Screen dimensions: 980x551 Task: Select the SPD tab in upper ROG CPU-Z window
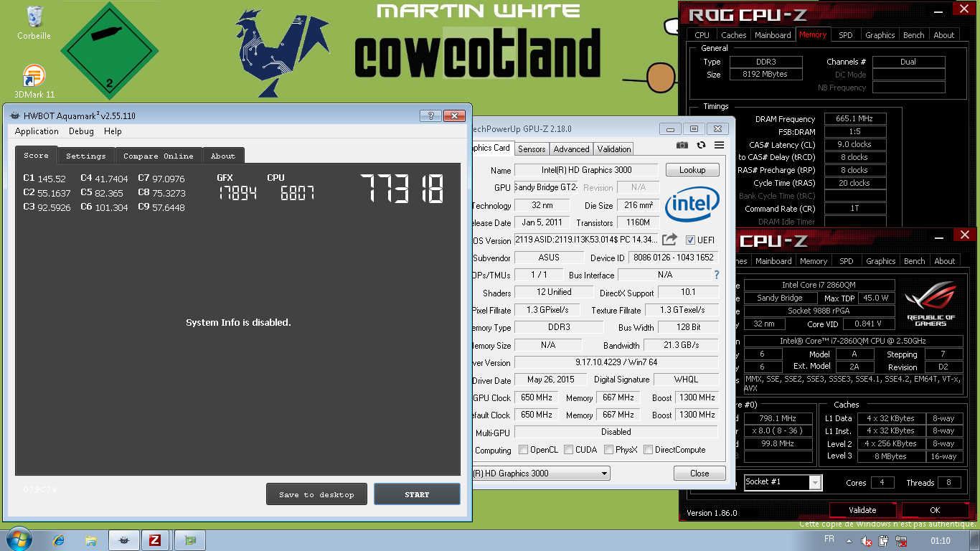tap(846, 34)
